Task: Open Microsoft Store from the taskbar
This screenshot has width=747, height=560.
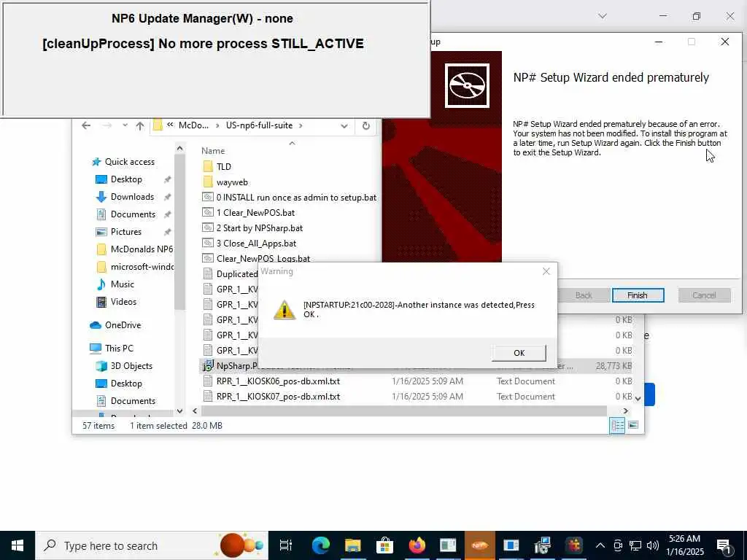Action: [x=384, y=545]
